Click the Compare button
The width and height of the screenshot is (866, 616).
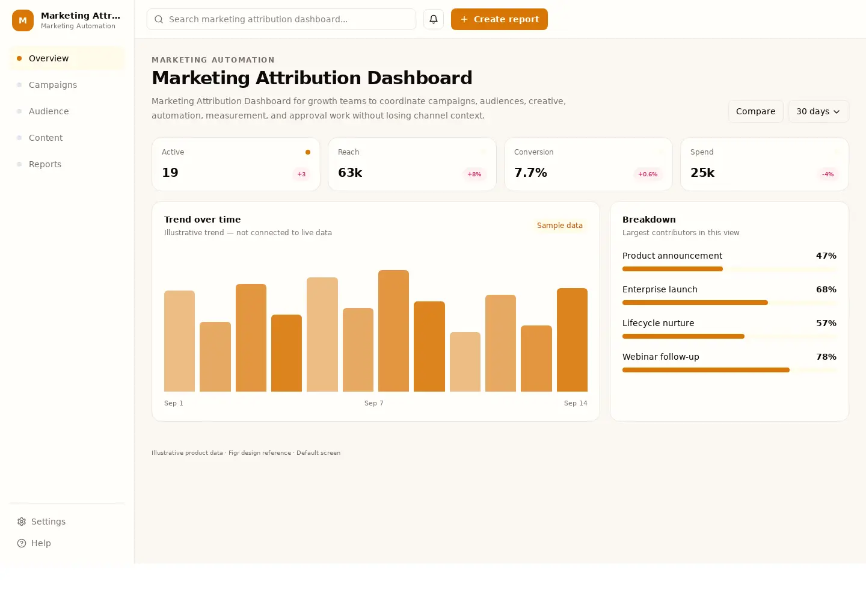coord(756,111)
